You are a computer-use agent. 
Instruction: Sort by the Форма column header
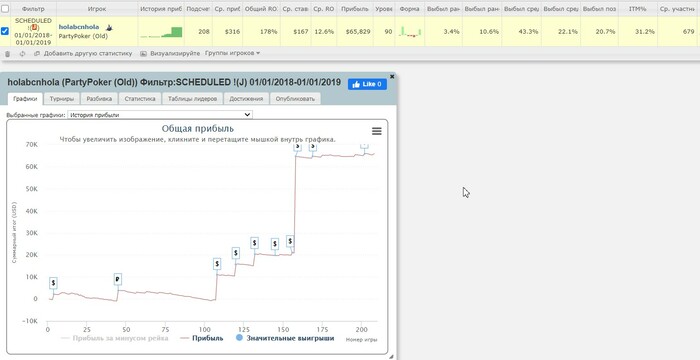tap(410, 8)
